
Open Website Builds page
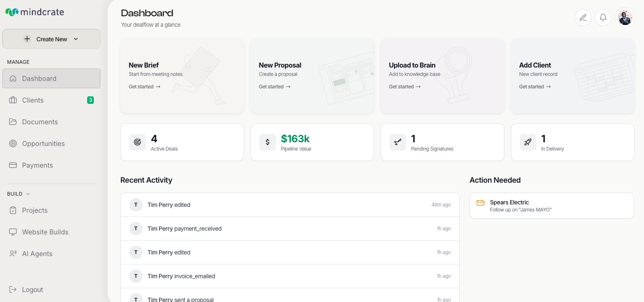pos(51,232)
